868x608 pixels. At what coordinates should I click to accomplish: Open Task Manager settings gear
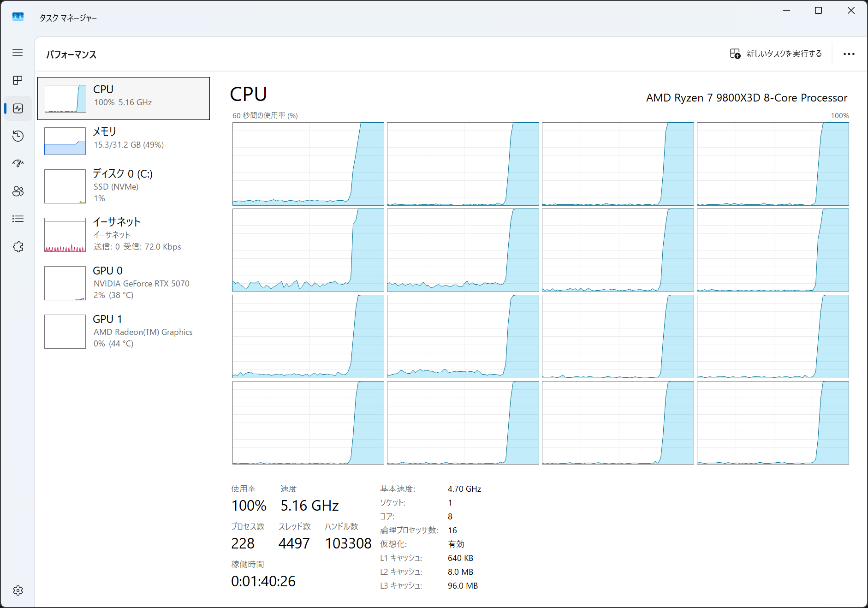18,590
